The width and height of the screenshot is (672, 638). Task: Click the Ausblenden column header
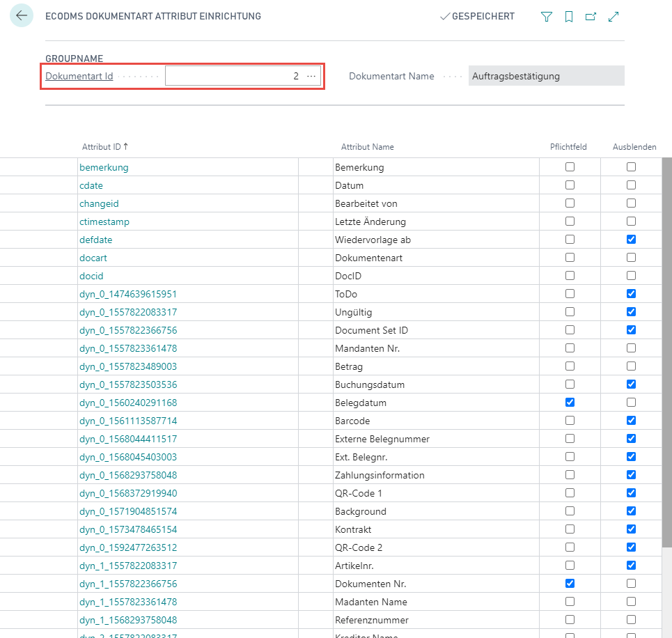click(634, 147)
